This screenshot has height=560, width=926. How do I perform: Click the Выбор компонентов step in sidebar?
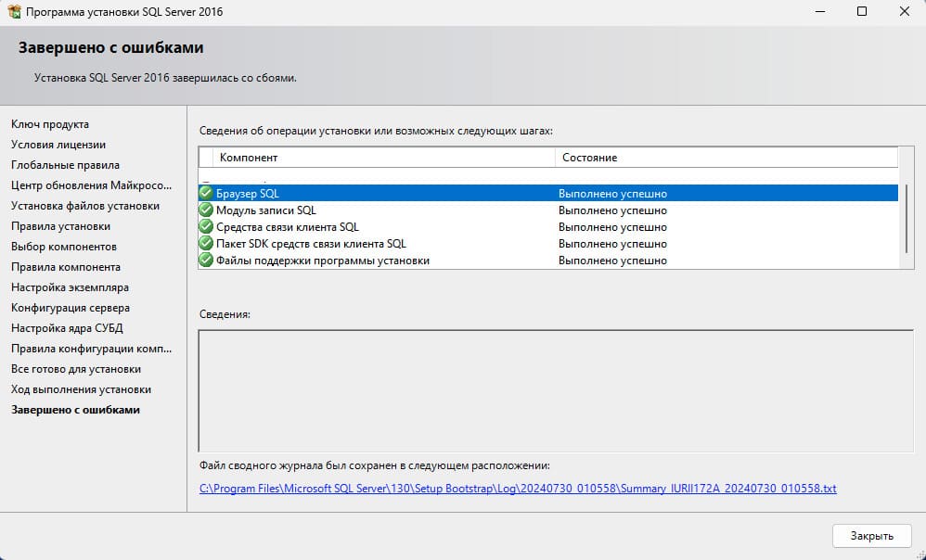click(64, 247)
